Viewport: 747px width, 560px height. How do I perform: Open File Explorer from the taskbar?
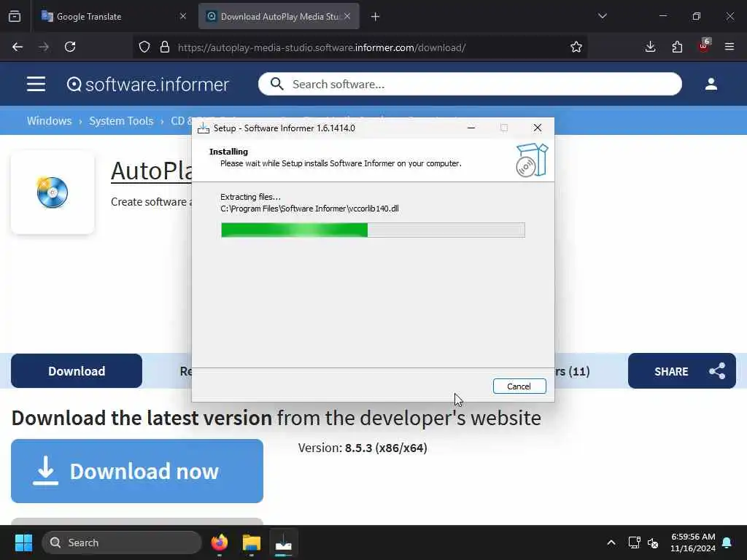(252, 542)
